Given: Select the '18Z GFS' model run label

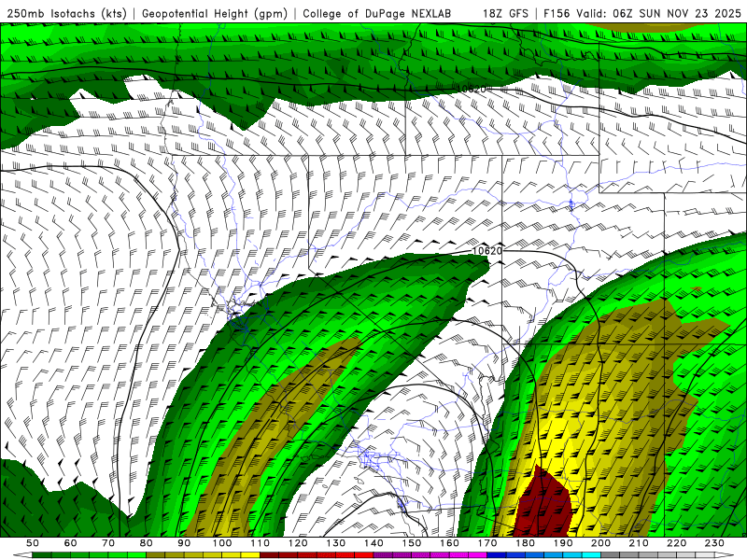Looking at the screenshot, I should pos(505,14).
